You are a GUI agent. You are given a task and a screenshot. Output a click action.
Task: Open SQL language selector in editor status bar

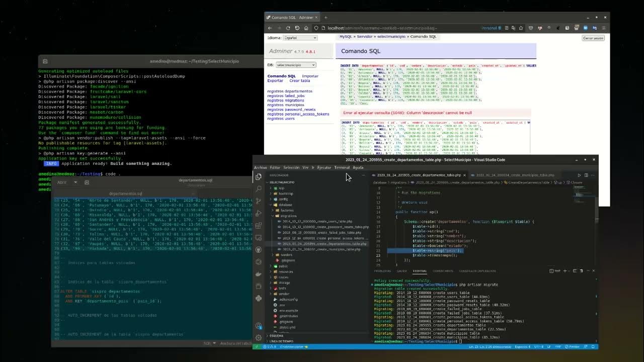click(209, 343)
